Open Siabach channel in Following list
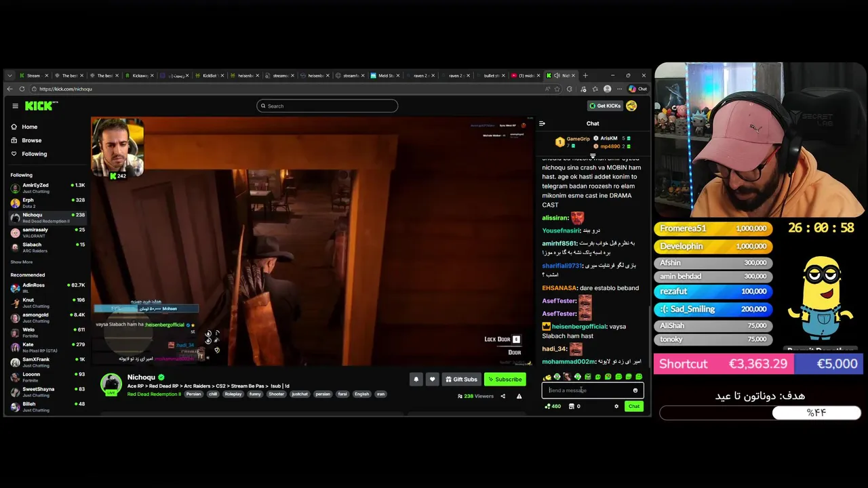868x488 pixels. 47,247
